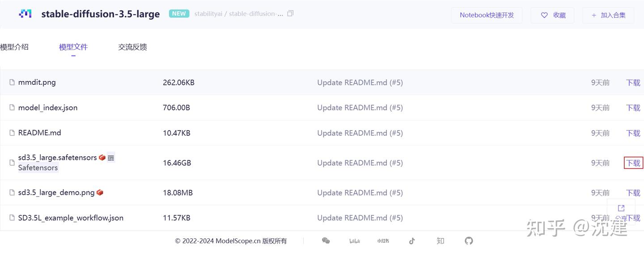Click the file icon beside SD3.5L_example_workflow.json
The image size is (644, 254).
12,218
